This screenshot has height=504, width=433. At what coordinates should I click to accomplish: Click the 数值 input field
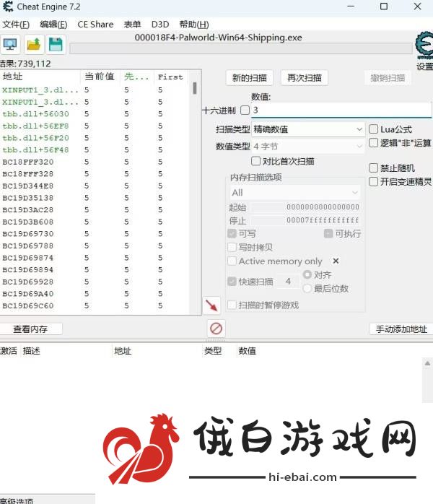[341, 110]
